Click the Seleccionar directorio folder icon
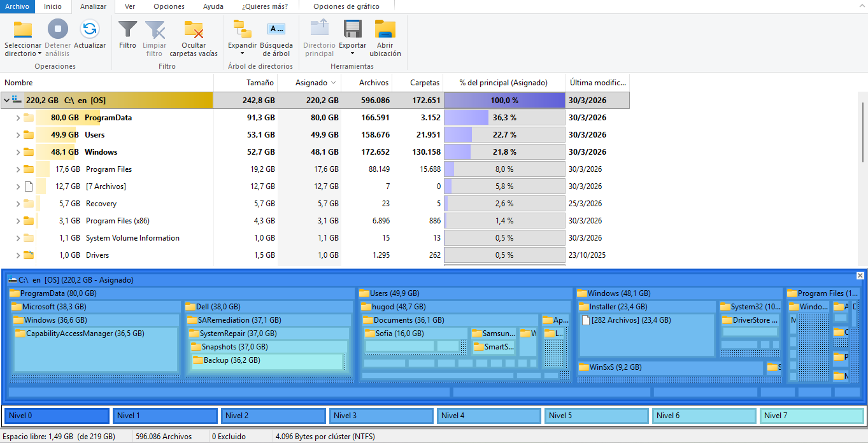 (x=23, y=29)
